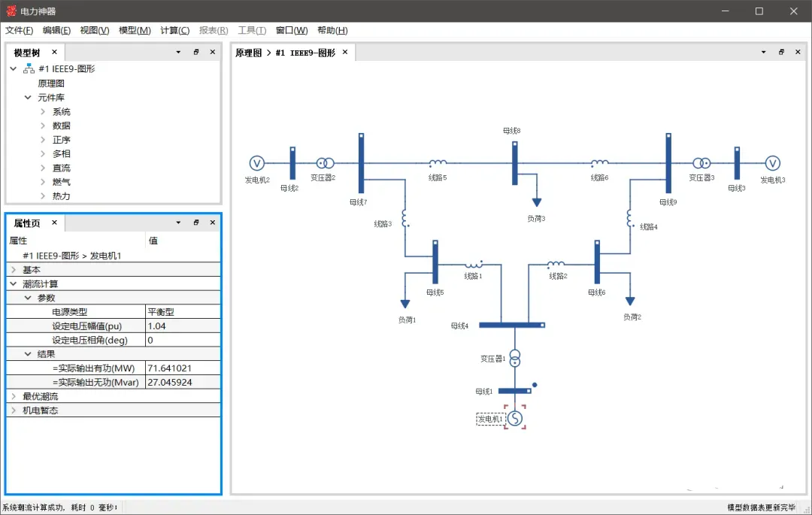Open the 计算(C) menu

pyautogui.click(x=174, y=30)
